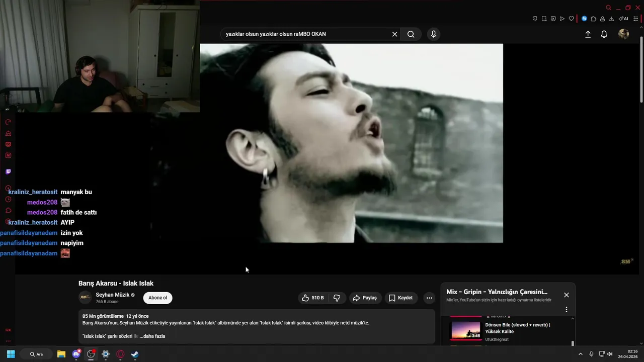Dislike the Islak Islak video
Viewport: 644px width, 362px height.
click(337, 298)
